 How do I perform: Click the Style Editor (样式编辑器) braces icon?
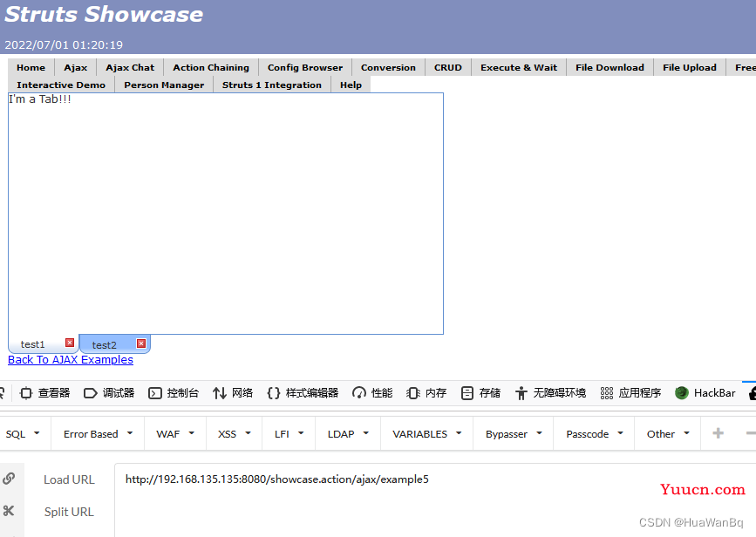click(x=274, y=393)
